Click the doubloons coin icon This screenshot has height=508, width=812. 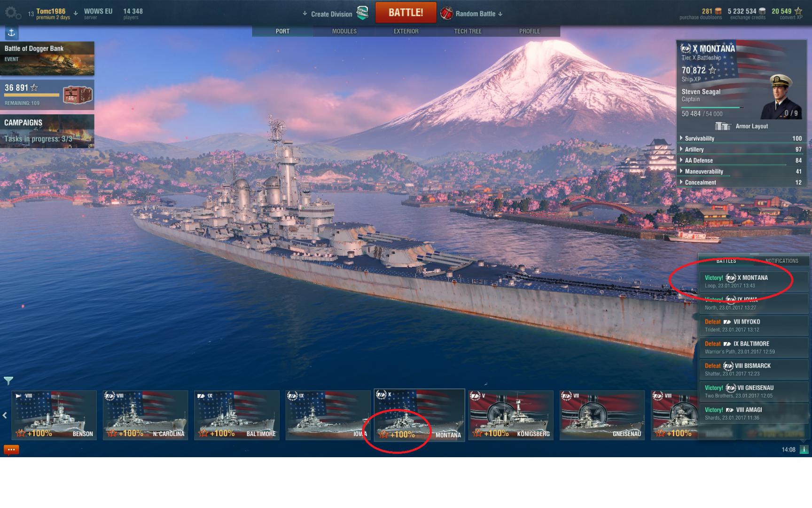[x=718, y=11]
